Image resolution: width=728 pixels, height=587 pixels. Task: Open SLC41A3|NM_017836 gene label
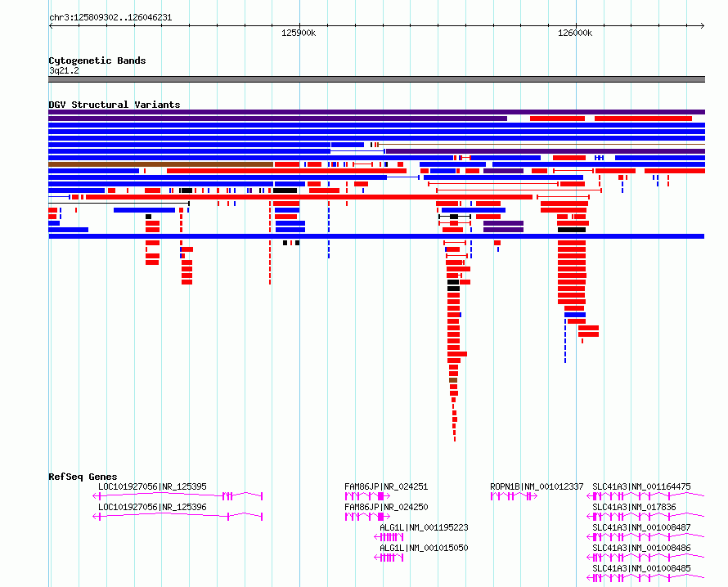[634, 507]
